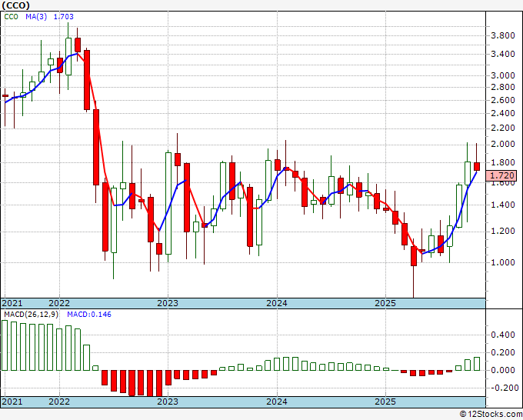The width and height of the screenshot is (523, 420).
Task: Click the 3.800 price axis label
Action: pos(503,35)
